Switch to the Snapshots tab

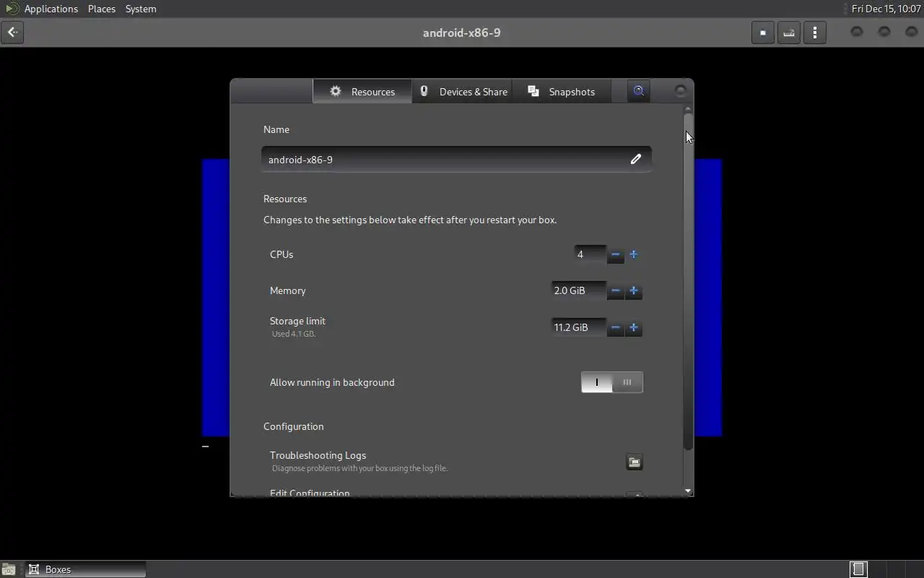(x=562, y=92)
